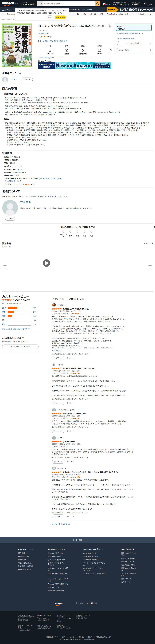Click the small author avatar under 著者をフォロー

[x=5, y=79]
